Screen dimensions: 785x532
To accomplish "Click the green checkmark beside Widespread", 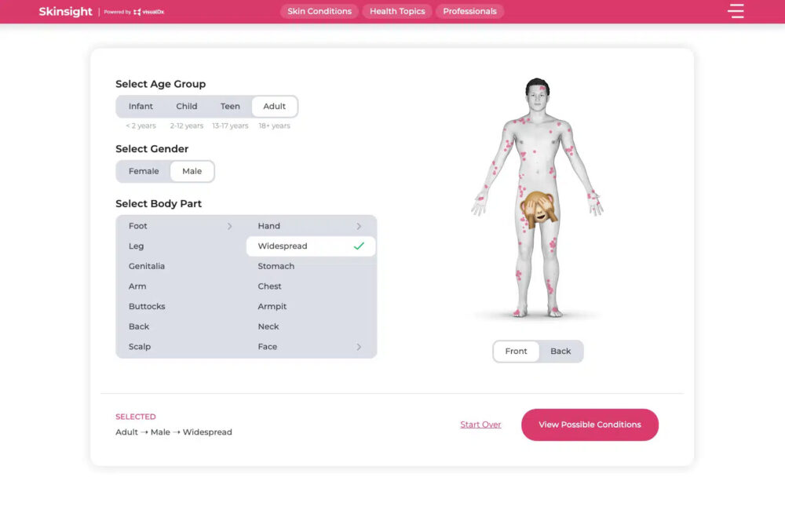I will (x=359, y=246).
